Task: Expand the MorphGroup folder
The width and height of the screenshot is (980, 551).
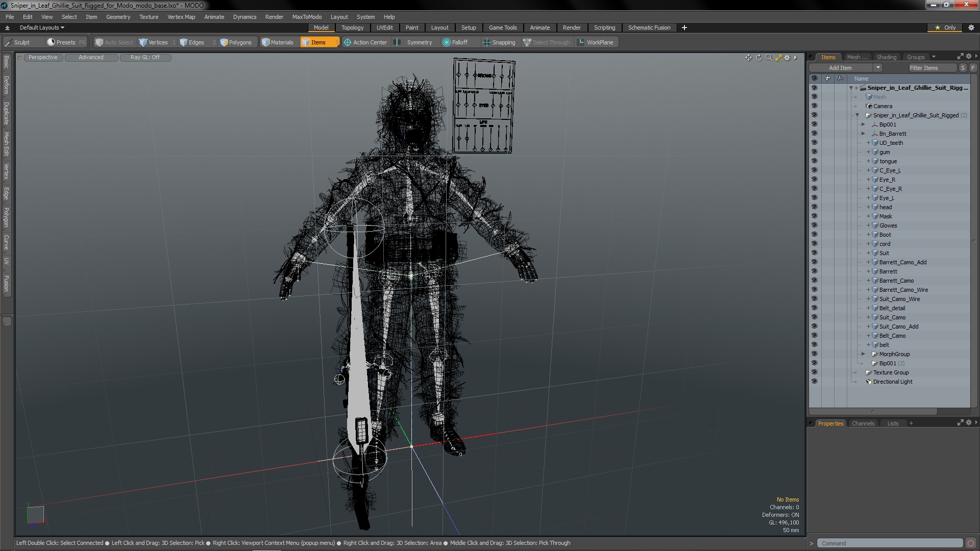Action: [x=864, y=354]
